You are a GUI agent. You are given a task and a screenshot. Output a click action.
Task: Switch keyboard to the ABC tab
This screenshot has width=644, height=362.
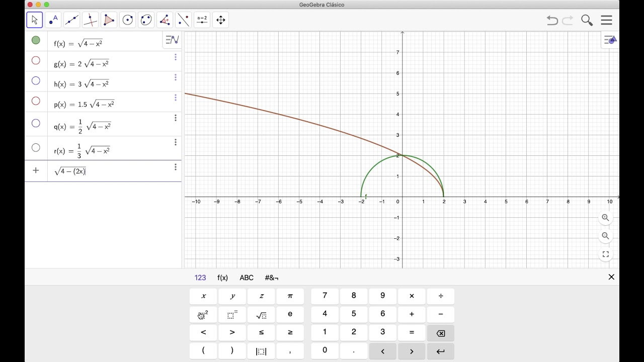[247, 278]
